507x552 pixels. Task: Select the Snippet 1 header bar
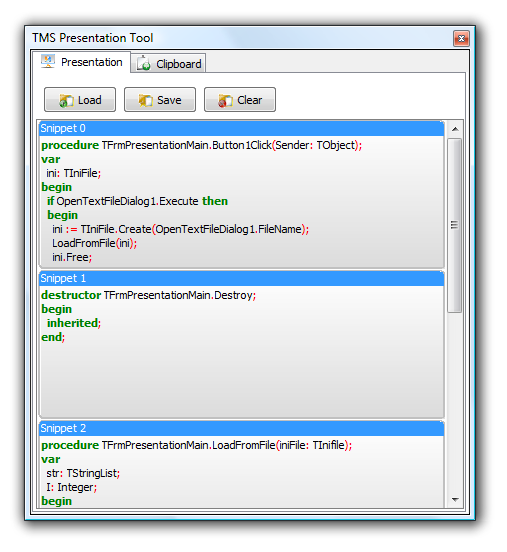pos(242,278)
